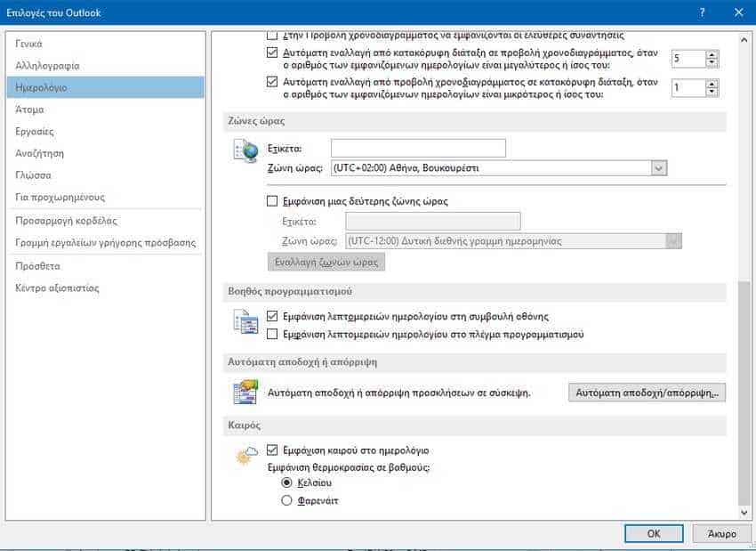Open the Άτομα category
Screen dimensions: 756x551
(106, 109)
